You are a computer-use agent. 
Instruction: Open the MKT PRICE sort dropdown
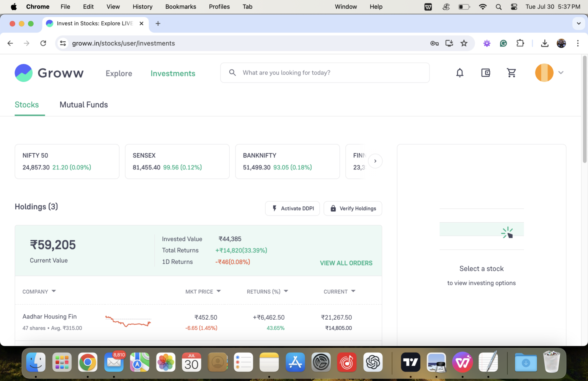[x=218, y=291]
